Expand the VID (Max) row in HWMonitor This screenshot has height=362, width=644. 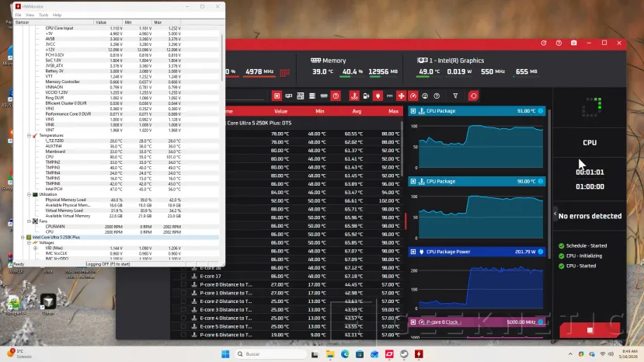(35, 248)
